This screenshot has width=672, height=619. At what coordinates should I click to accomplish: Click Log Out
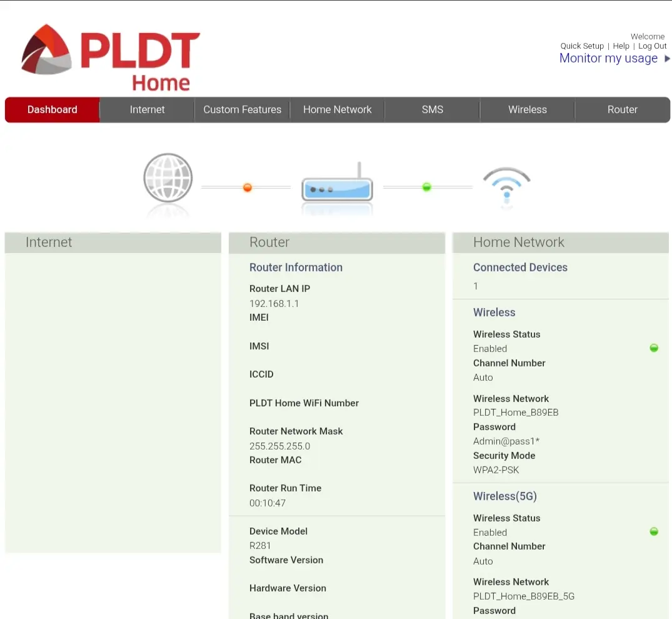coord(652,46)
